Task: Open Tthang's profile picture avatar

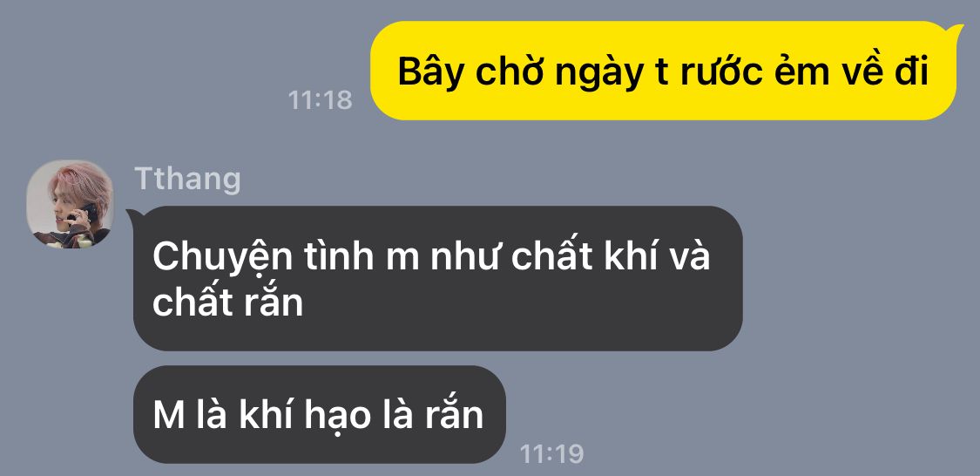Action: 70,204
